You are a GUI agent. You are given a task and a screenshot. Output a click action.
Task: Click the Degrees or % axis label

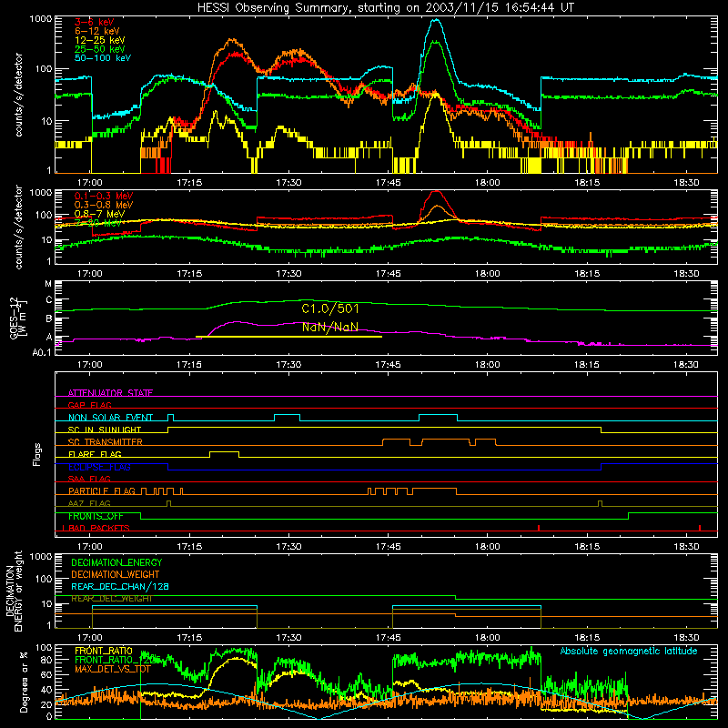tap(24, 682)
